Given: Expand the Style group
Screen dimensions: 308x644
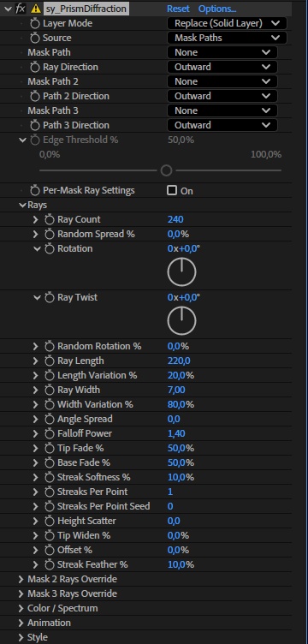Looking at the screenshot, I should tap(21, 637).
